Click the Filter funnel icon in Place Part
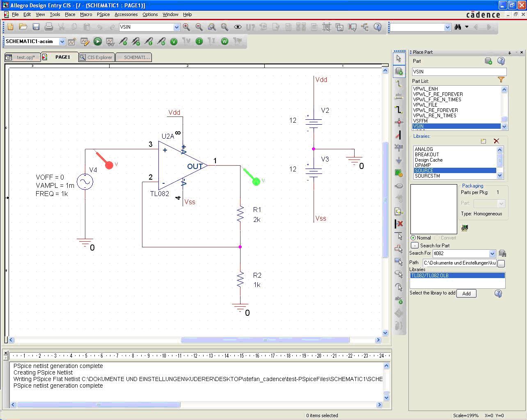Screen dimensions: 527x420 [x=501, y=80]
